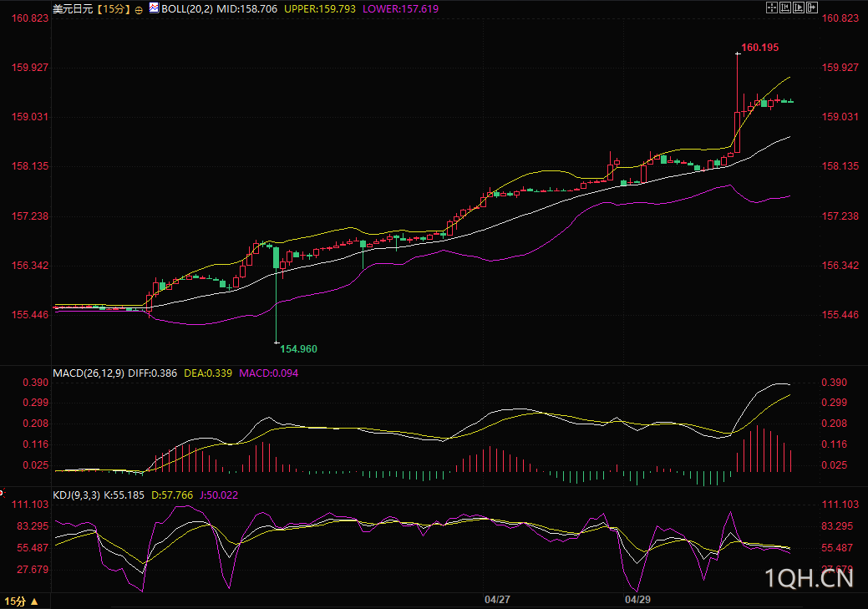Click the MACD:0.094 value
The width and height of the screenshot is (868, 609).
(268, 373)
